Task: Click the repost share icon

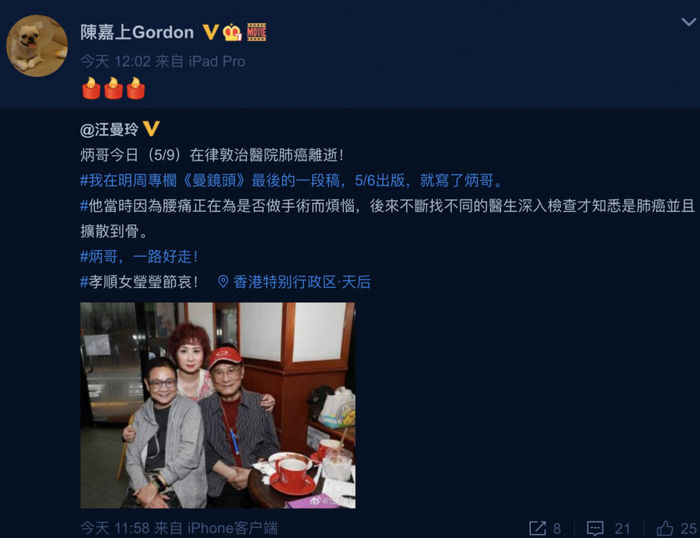Action: [x=538, y=528]
